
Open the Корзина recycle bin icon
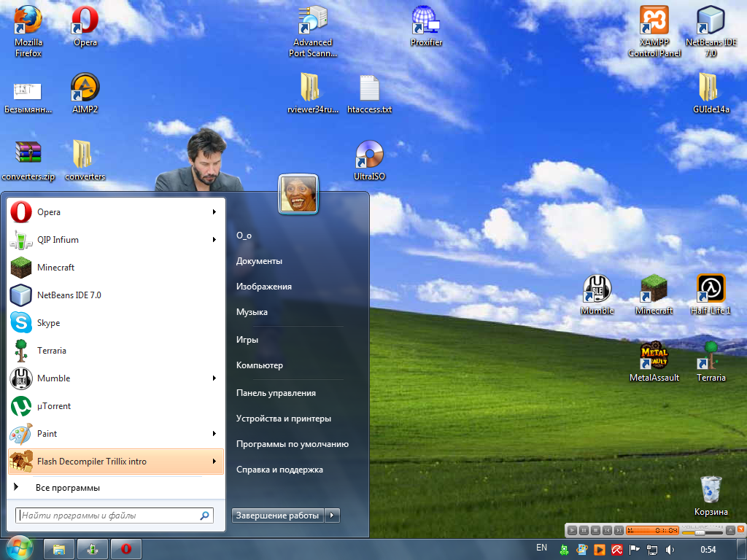[x=711, y=496]
